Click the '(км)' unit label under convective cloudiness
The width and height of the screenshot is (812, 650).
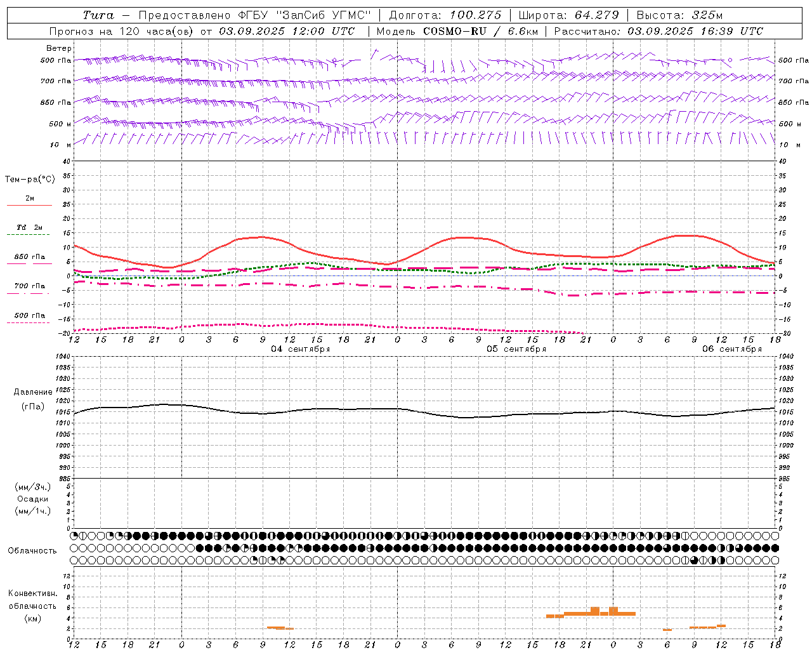(x=33, y=618)
